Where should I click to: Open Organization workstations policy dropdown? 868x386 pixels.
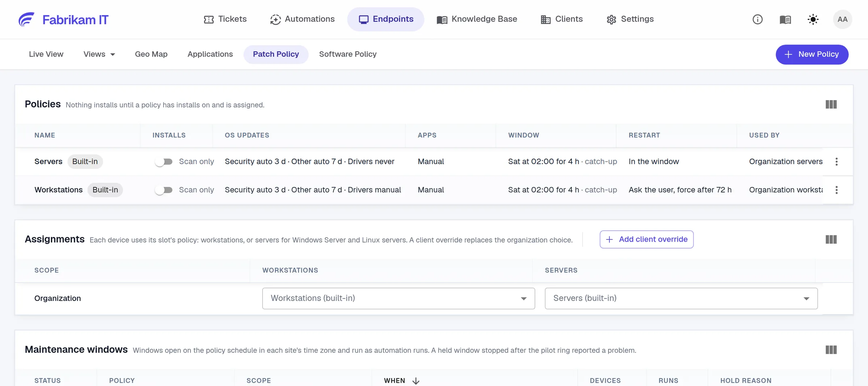tap(399, 298)
